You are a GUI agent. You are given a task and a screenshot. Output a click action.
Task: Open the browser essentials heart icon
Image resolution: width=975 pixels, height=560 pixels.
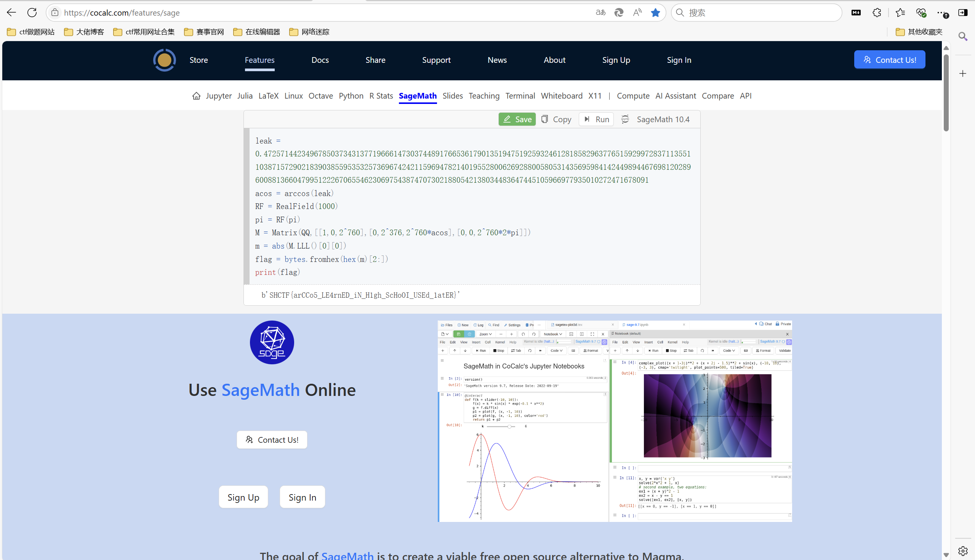[921, 13]
